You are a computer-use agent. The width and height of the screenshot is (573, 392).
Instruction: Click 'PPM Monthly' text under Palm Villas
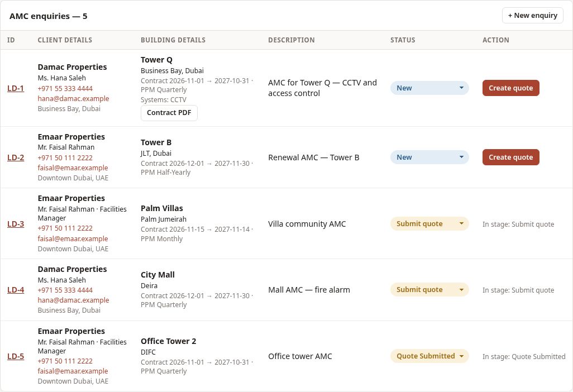pos(161,239)
